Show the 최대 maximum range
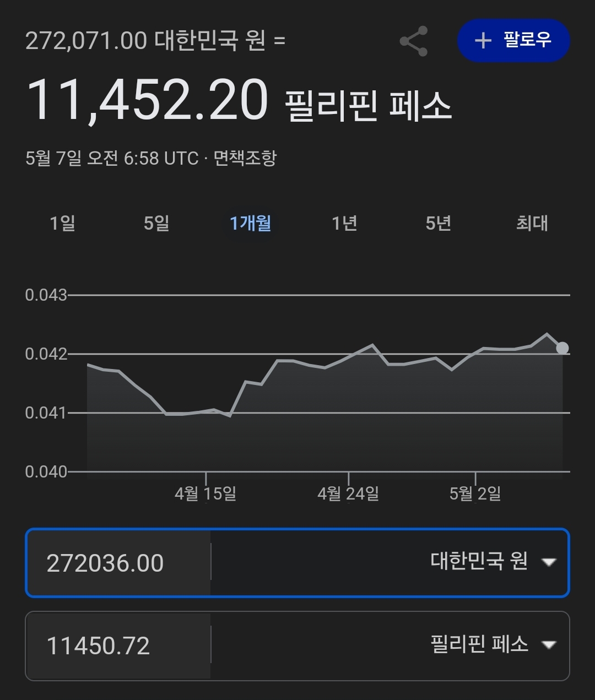Screen dimensions: 595x700 (x=532, y=223)
